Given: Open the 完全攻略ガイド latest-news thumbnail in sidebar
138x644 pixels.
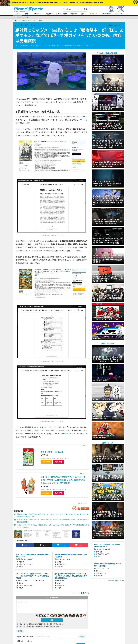Looking at the screenshot, I should 107,492.
